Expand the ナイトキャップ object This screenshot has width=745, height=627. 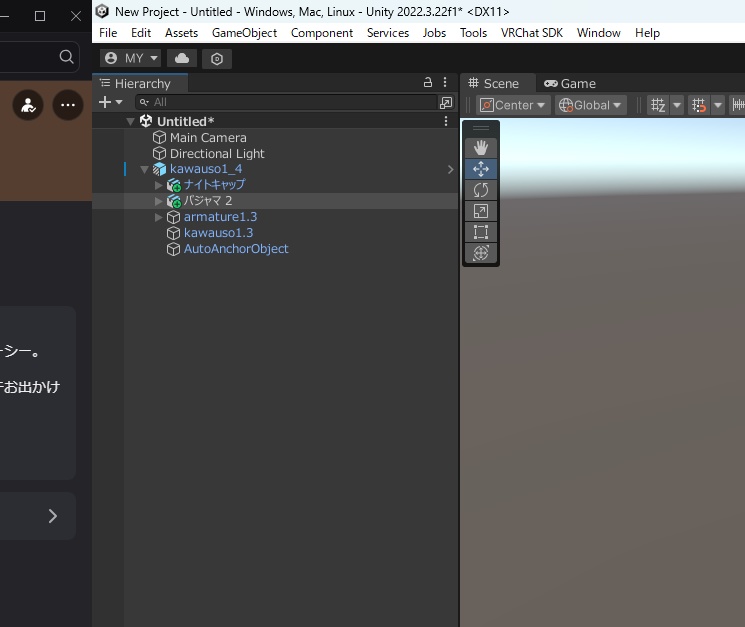[159, 185]
